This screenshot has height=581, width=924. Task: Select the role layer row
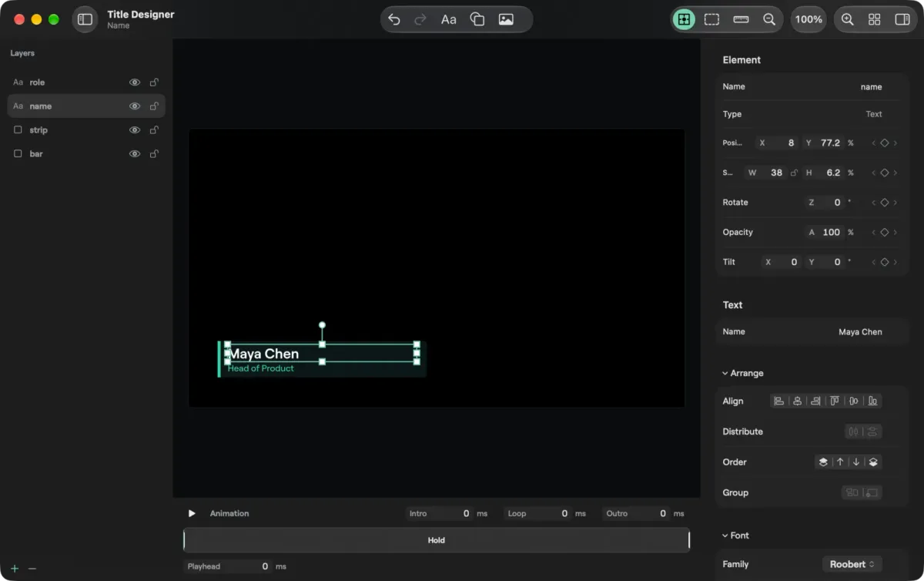86,82
